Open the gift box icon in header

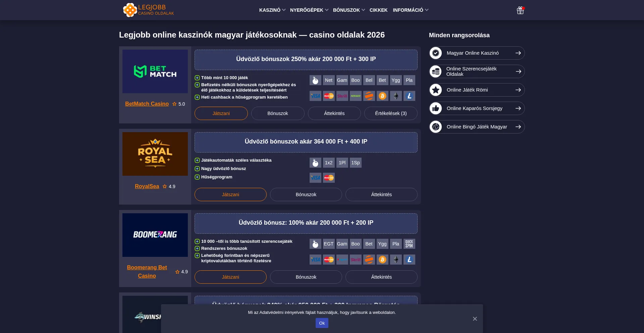pyautogui.click(x=520, y=10)
